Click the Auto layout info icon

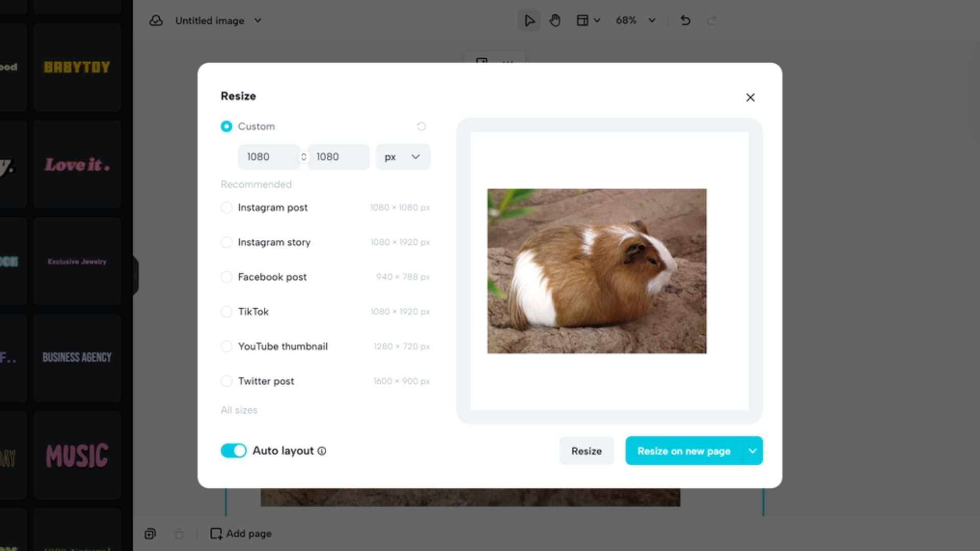(322, 451)
